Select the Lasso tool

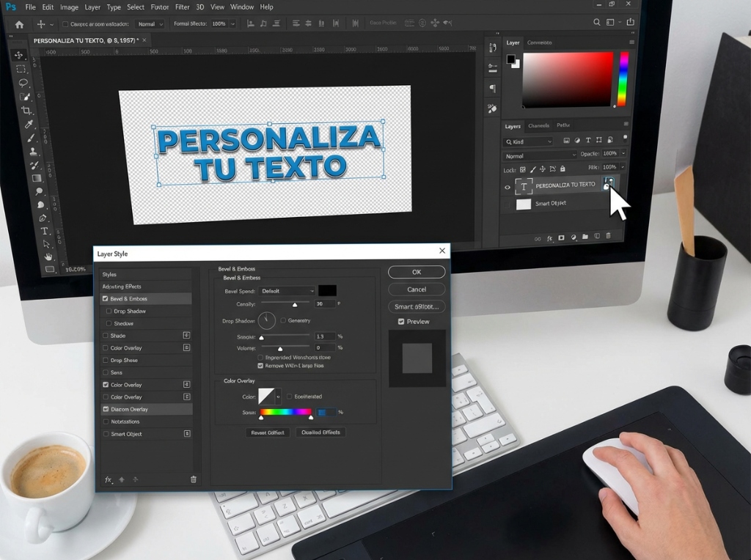click(23, 83)
